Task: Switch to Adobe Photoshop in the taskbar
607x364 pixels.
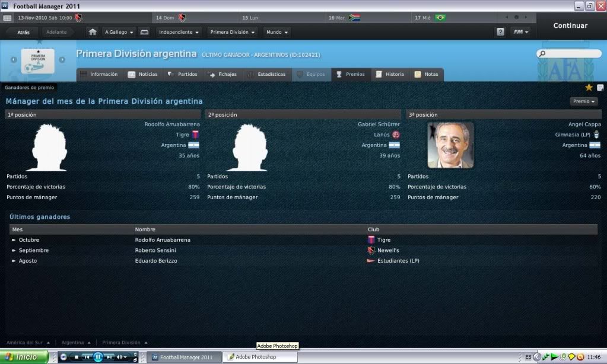Action: pyautogui.click(x=259, y=357)
